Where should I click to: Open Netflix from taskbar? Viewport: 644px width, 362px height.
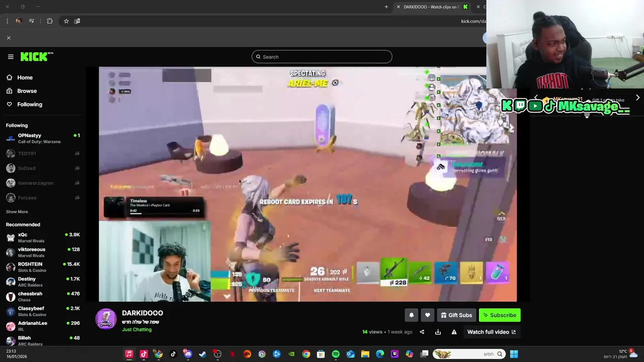232,354
